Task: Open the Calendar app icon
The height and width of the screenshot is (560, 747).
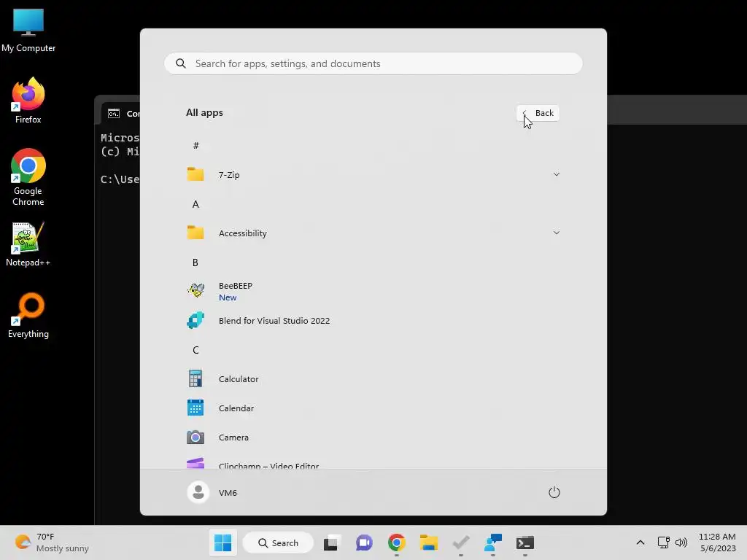Action: [196, 408]
